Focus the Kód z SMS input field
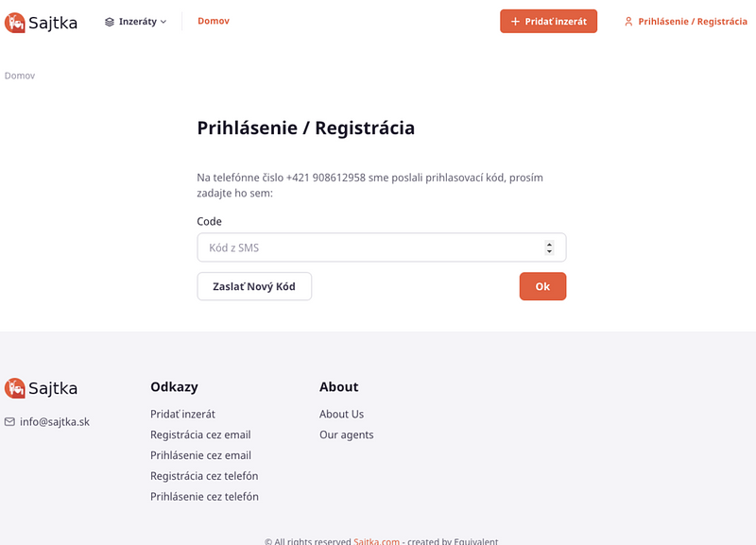Image resolution: width=756 pixels, height=545 pixels. tap(369, 247)
